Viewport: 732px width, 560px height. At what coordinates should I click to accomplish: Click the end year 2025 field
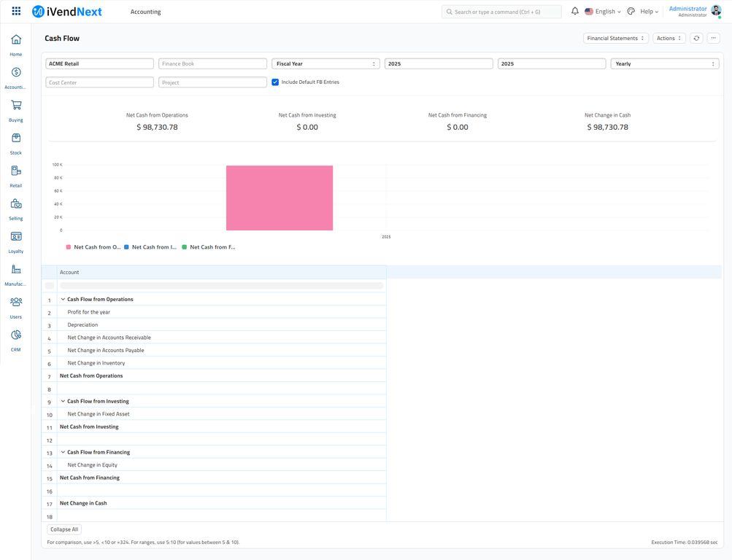pyautogui.click(x=552, y=64)
